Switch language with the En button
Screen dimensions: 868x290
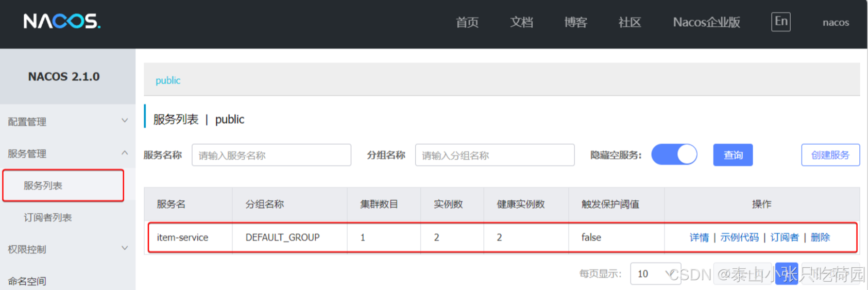(780, 22)
